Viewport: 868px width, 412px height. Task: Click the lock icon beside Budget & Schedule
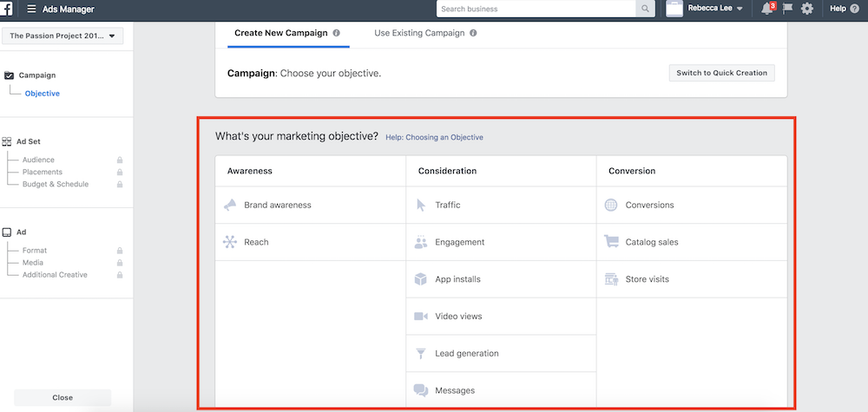coord(120,184)
